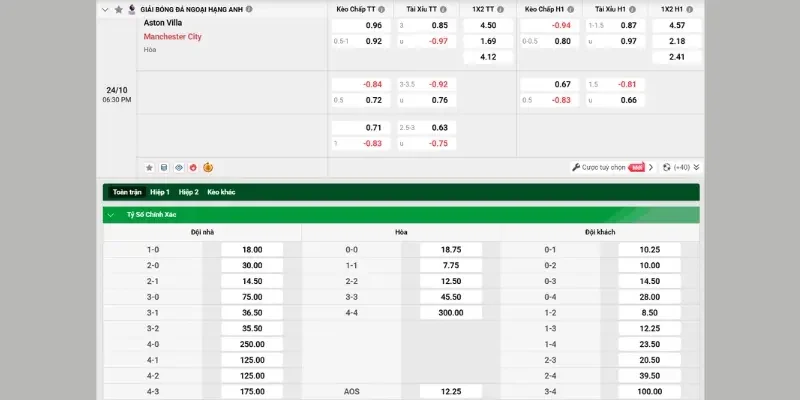The height and width of the screenshot is (400, 800).
Task: Select Tài Xỉu H1 1.5 odds -0.81
Action: tap(616, 85)
